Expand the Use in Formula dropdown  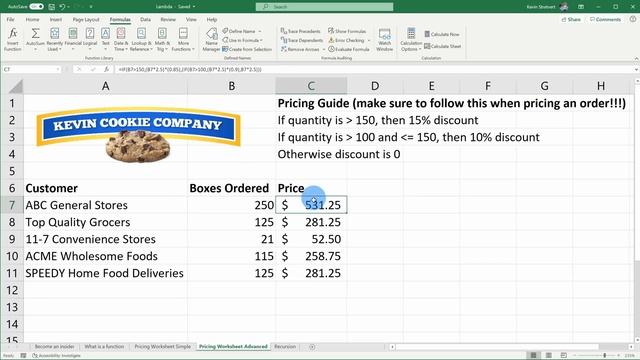point(261,40)
